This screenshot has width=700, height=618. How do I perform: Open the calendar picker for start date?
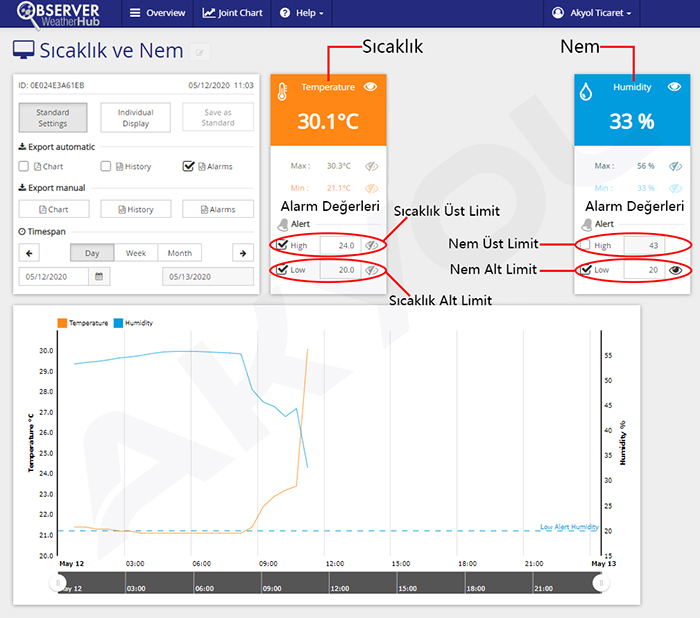[100, 276]
